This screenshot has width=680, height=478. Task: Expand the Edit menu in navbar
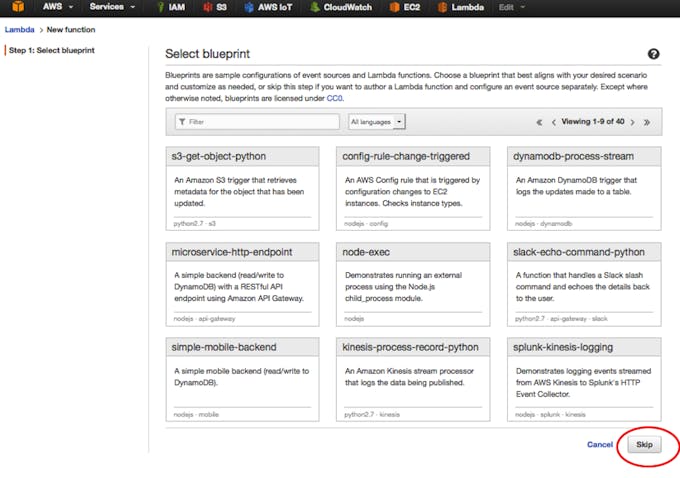click(x=512, y=7)
